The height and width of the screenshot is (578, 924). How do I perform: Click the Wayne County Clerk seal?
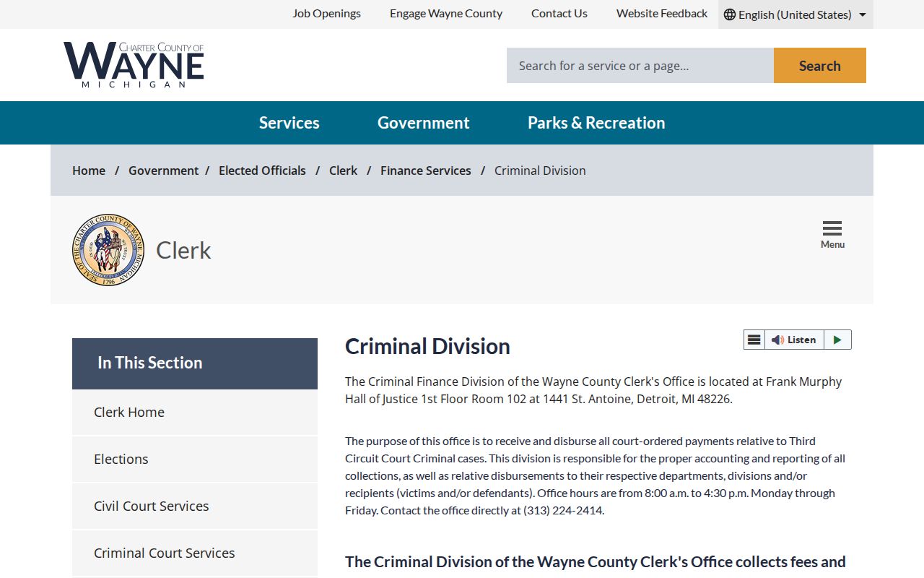[x=108, y=250]
